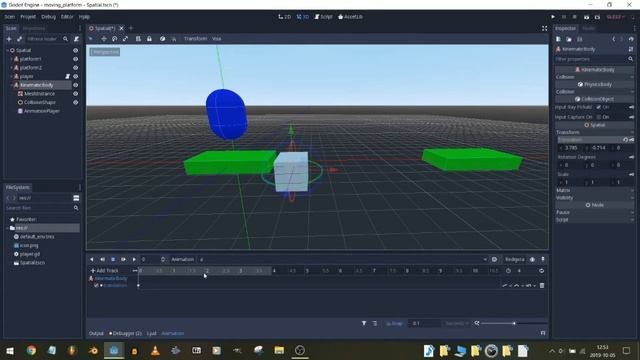Click Add Track button in animation editor

[x=104, y=271]
